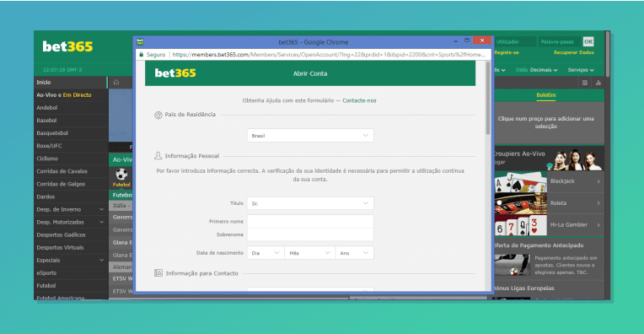Expand Desp. de Inverno in sidebar

click(x=101, y=209)
